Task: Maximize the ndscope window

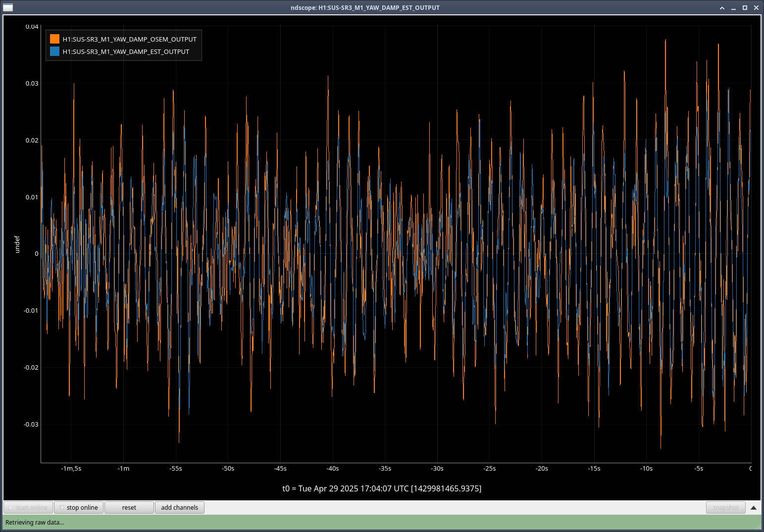Action: tap(745, 7)
